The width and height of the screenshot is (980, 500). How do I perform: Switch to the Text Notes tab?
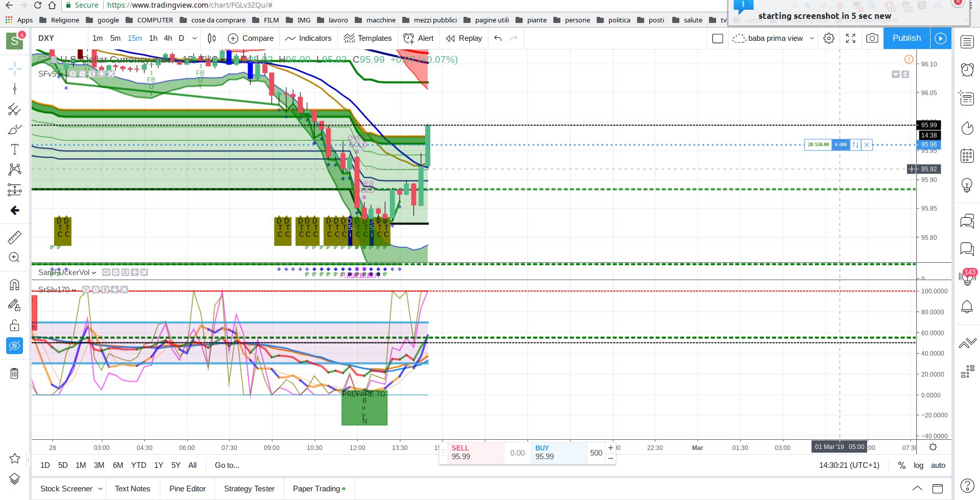tap(133, 489)
